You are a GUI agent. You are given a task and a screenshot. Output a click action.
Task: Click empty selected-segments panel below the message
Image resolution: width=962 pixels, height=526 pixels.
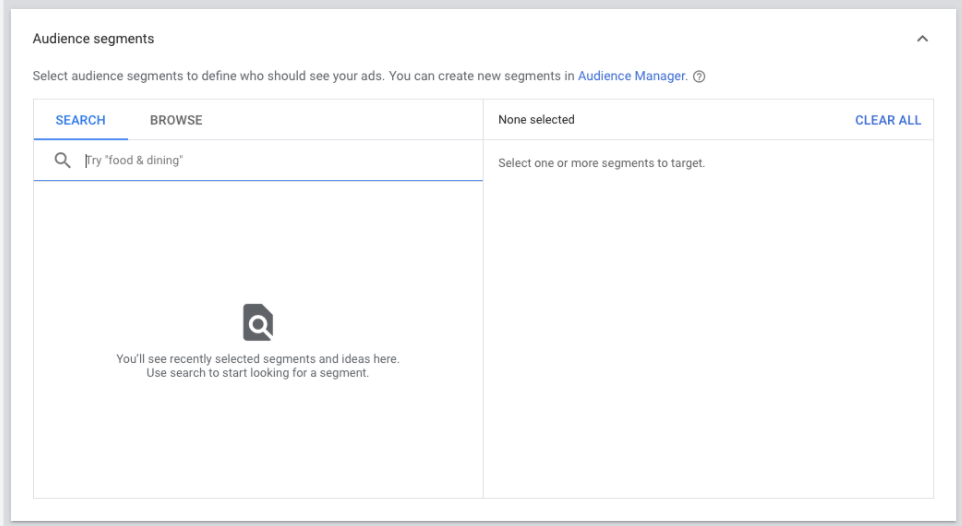point(708,331)
